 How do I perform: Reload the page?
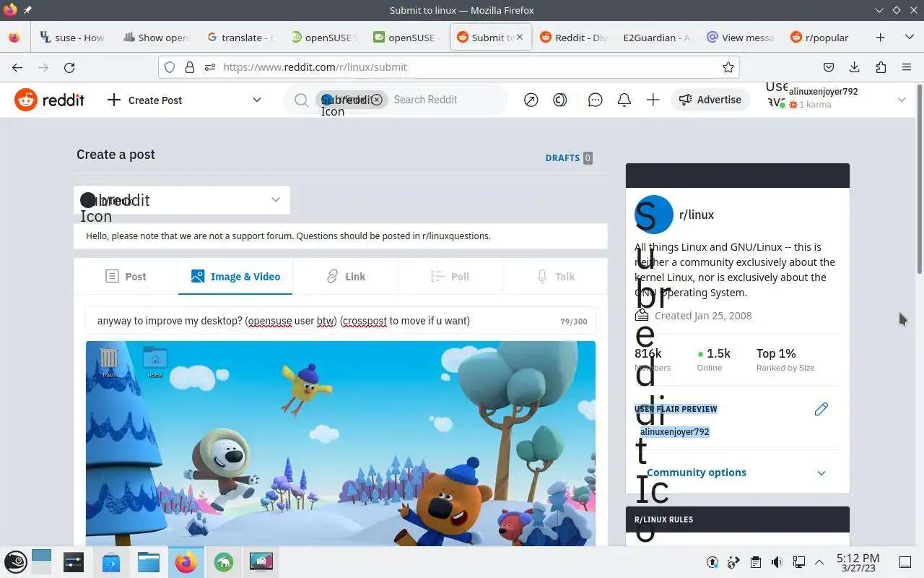click(x=69, y=67)
